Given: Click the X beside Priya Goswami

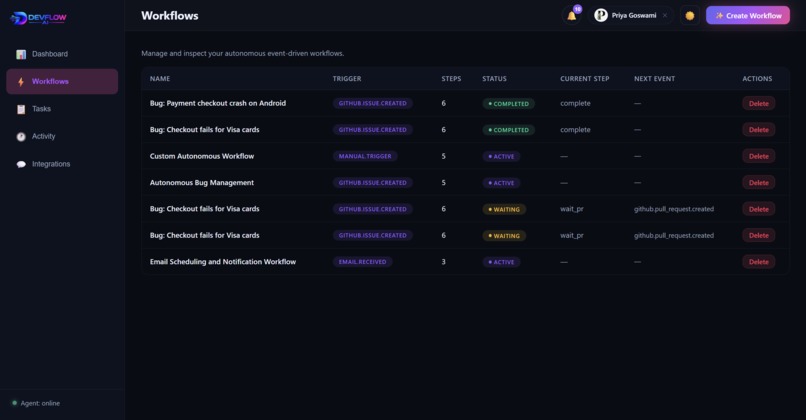Looking at the screenshot, I should point(665,15).
